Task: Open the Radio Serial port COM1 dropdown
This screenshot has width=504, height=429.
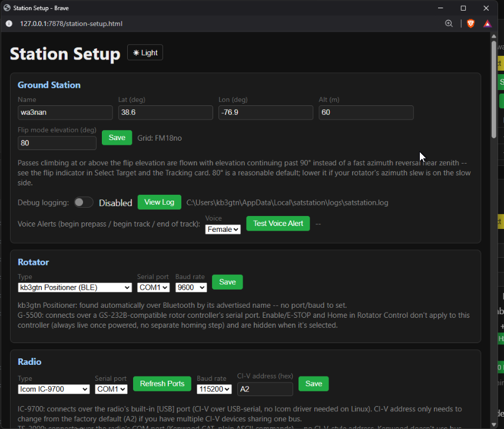Action: point(111,389)
